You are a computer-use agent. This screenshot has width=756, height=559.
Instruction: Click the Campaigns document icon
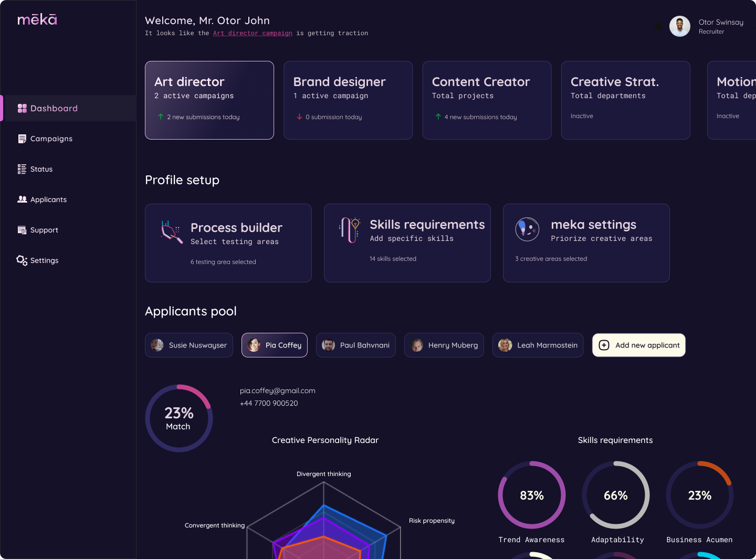coord(22,139)
